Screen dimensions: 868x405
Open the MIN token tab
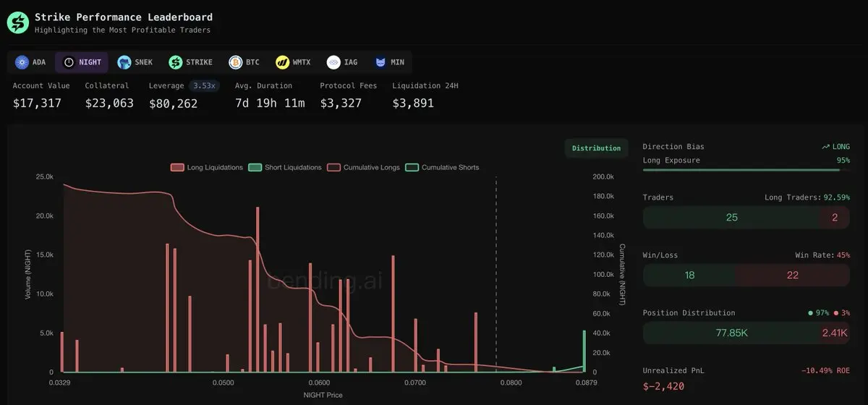pos(390,62)
